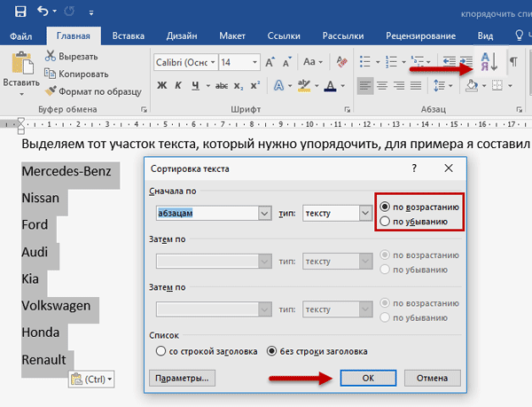Decrease font size with the small A icon

click(287, 62)
